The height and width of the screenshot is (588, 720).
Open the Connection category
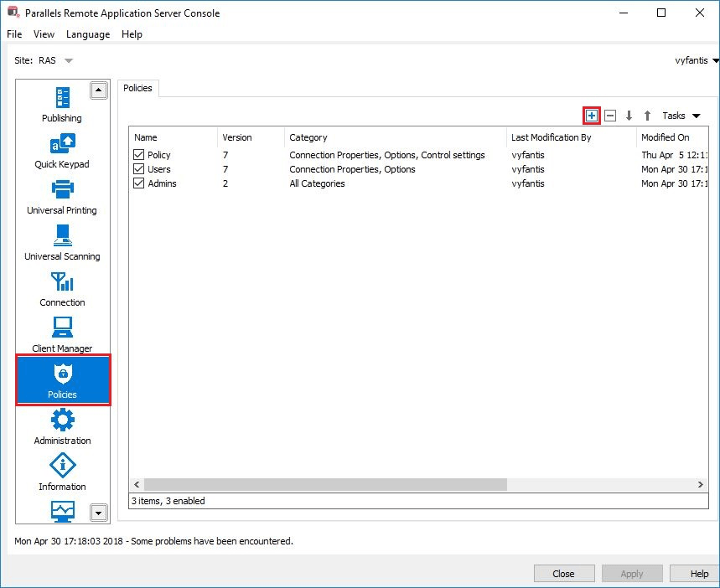[62, 289]
